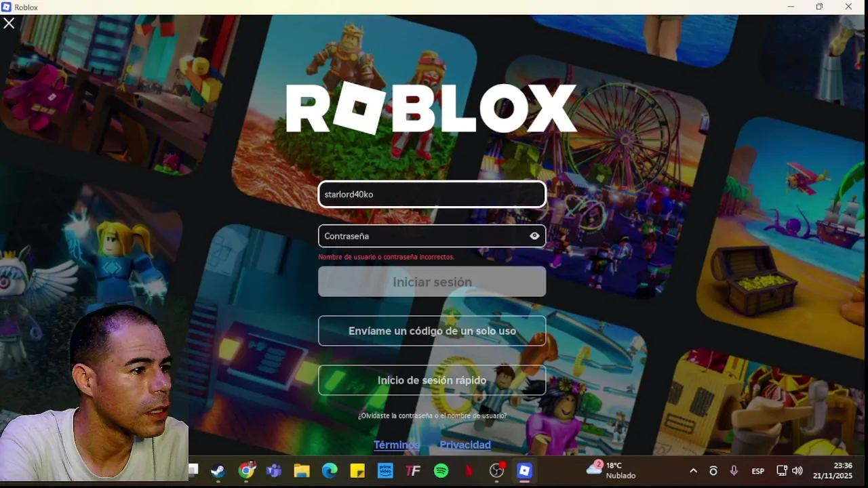The height and width of the screenshot is (488, 868).
Task: Open Google Chrome from the taskbar
Action: [247, 470]
